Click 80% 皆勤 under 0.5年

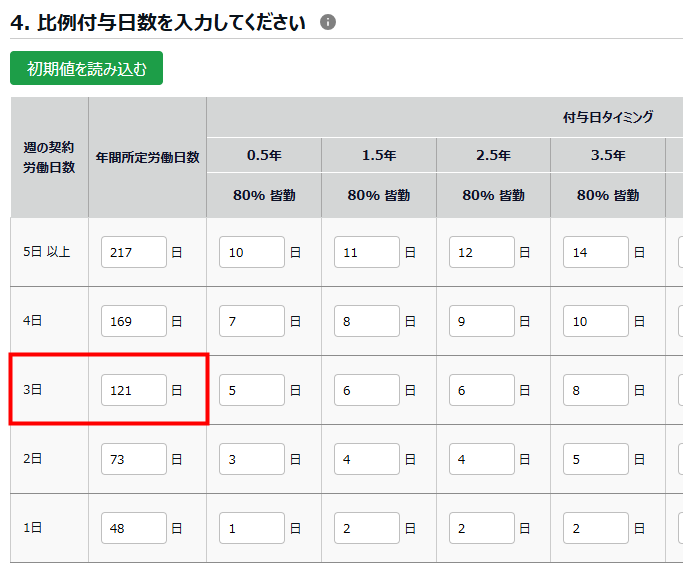click(264, 195)
